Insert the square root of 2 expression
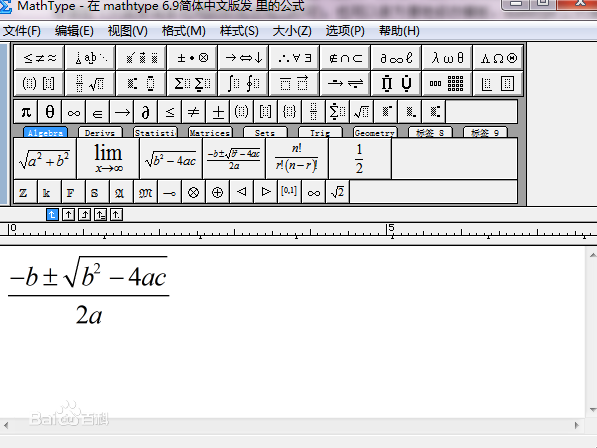597x448 pixels. (x=337, y=192)
